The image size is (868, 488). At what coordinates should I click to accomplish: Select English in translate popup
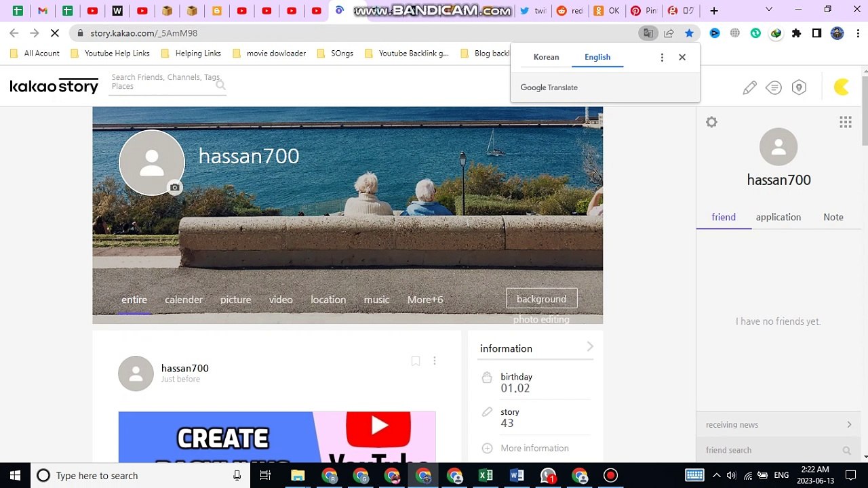[597, 57]
